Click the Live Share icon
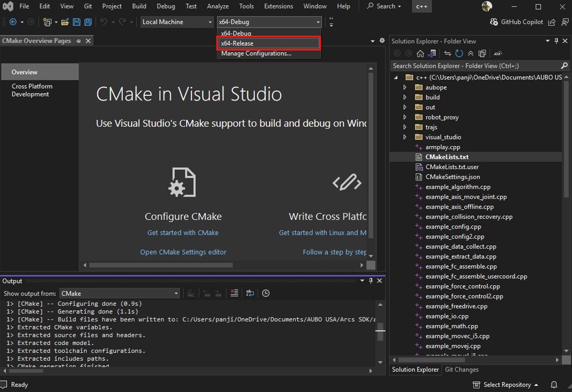 (x=552, y=22)
